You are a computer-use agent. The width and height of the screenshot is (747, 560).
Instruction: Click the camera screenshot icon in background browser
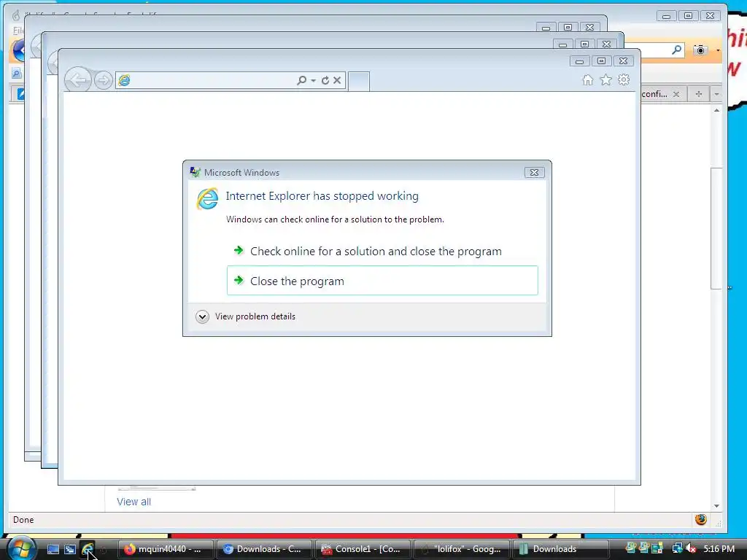point(700,50)
